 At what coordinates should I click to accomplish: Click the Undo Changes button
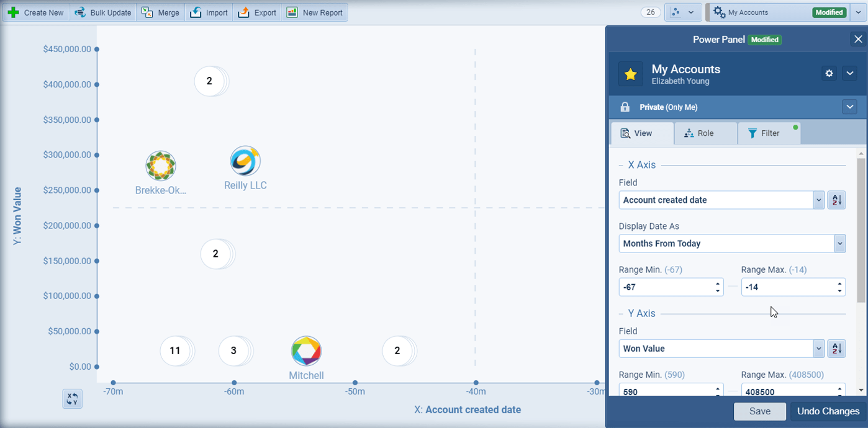(828, 411)
